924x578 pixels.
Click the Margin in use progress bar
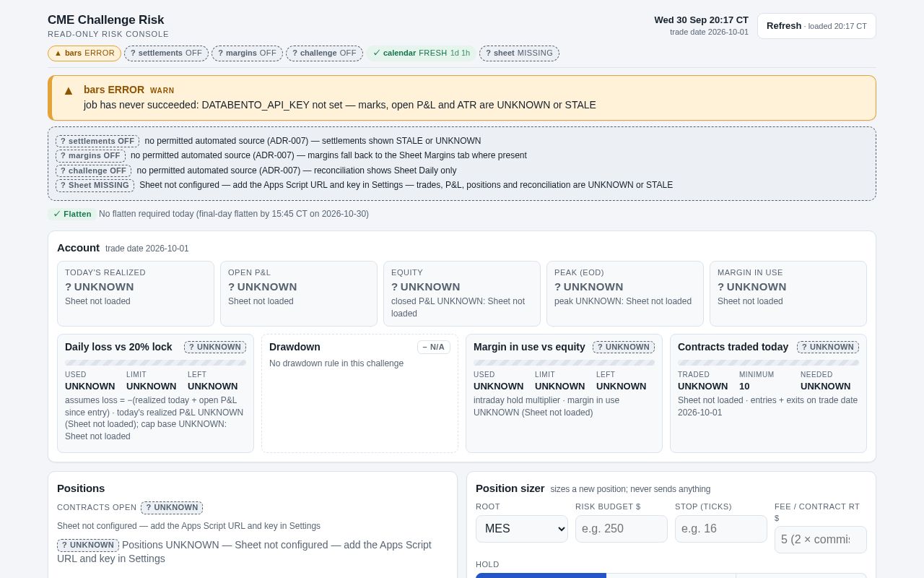coord(564,363)
